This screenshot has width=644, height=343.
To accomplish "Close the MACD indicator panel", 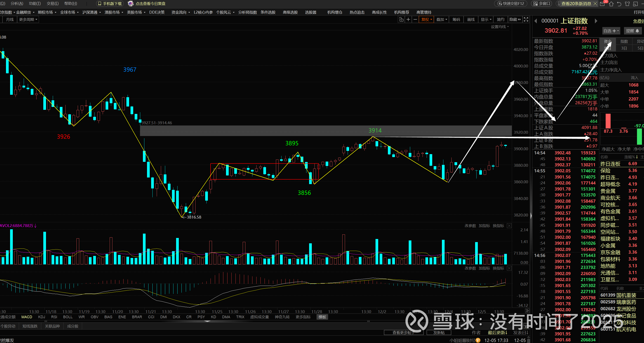I will pyautogui.click(x=509, y=268).
